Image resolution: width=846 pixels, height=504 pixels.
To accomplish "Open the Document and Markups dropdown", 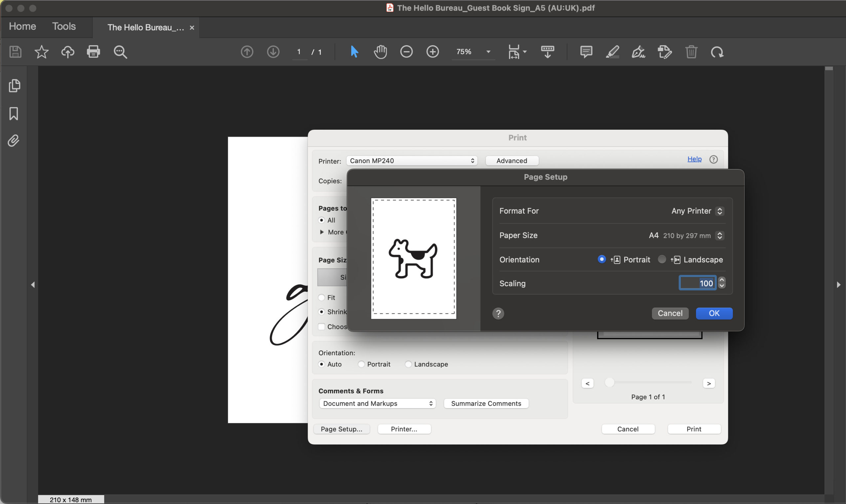I will [x=377, y=404].
